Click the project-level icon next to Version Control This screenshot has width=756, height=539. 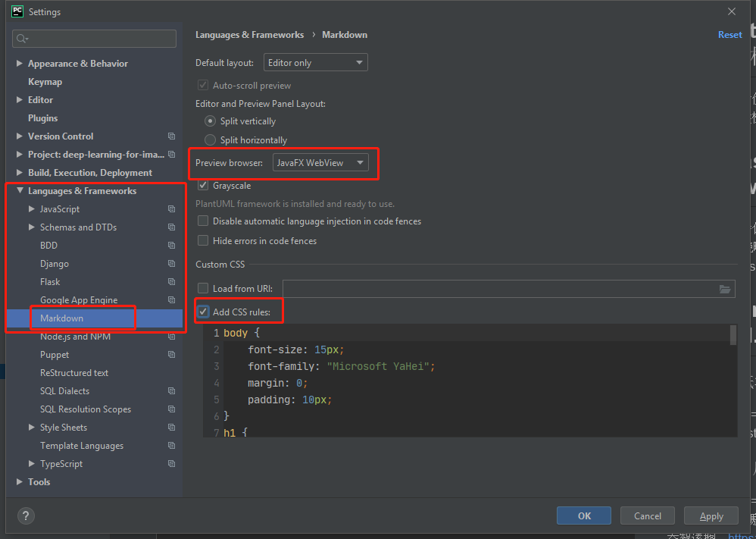click(x=172, y=136)
